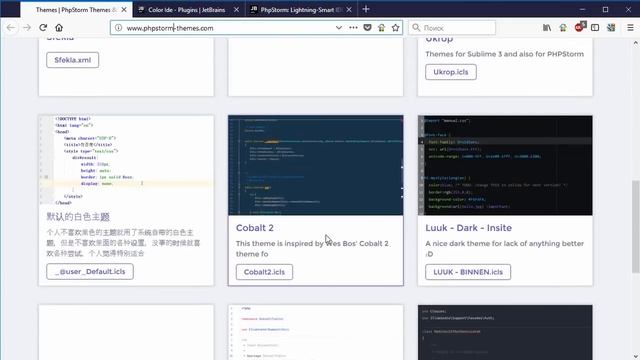Click the search field labeled Поиск
Screen dimensions: 640x360
tap(452, 28)
